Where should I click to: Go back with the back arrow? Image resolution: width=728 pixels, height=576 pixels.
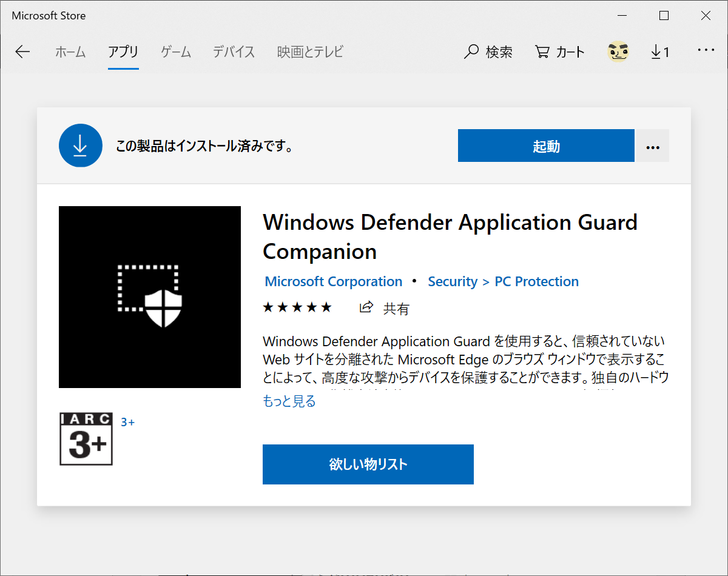click(x=22, y=52)
